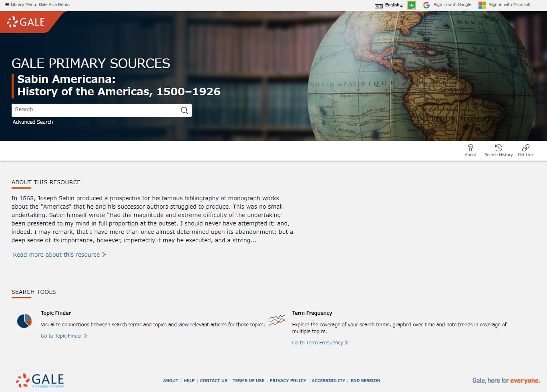Follow Go to Term Frequency link
The height and width of the screenshot is (392, 547).
pos(320,343)
